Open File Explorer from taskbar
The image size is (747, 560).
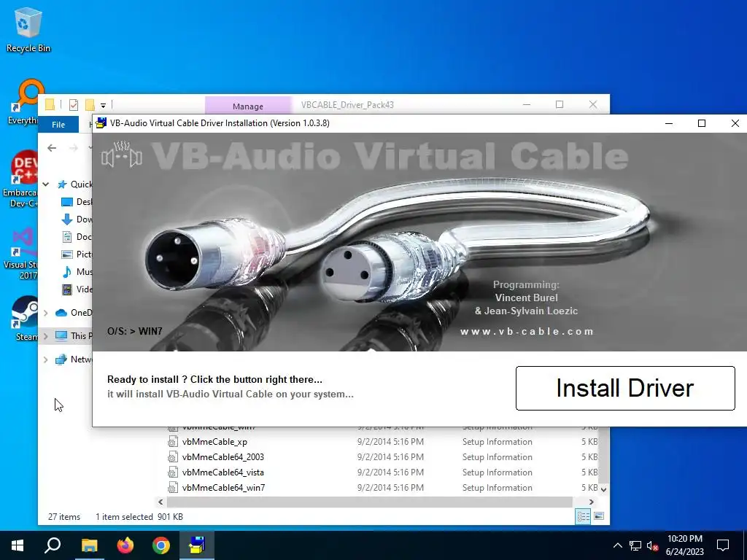click(x=89, y=545)
